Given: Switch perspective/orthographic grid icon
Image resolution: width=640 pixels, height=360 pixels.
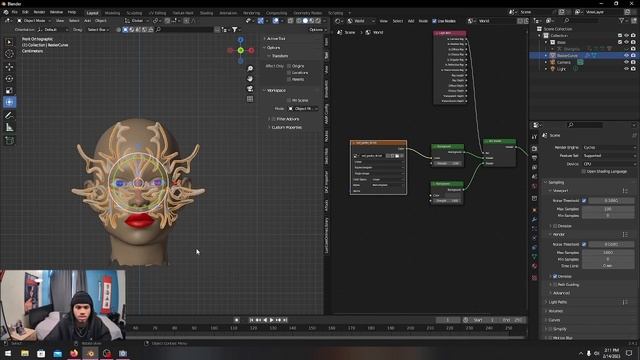Looking at the screenshot, I should coord(250,99).
